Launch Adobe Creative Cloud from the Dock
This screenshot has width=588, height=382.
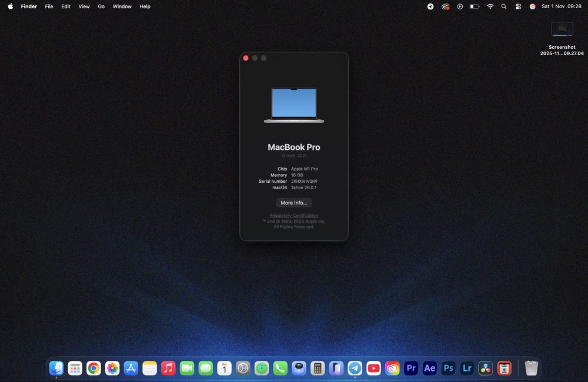392,368
